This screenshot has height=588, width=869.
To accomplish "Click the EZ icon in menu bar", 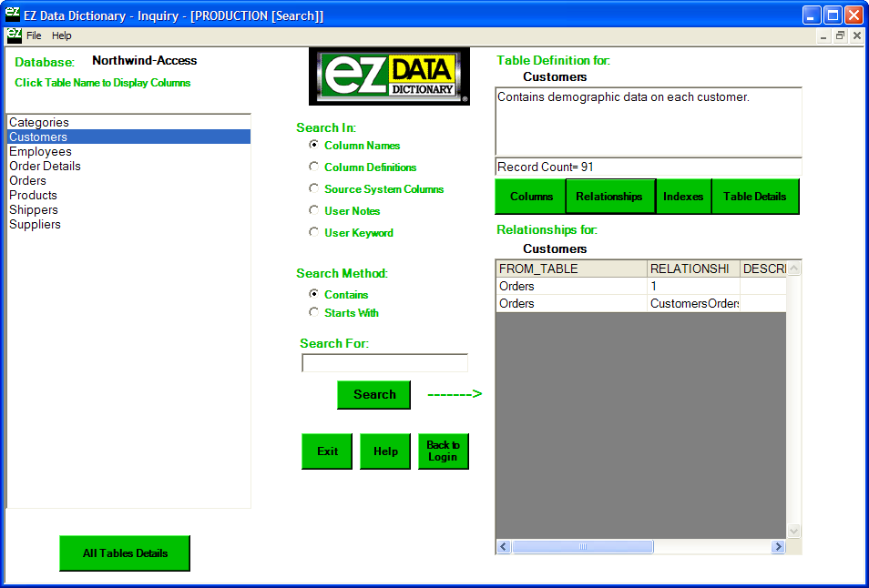I will tap(14, 35).
